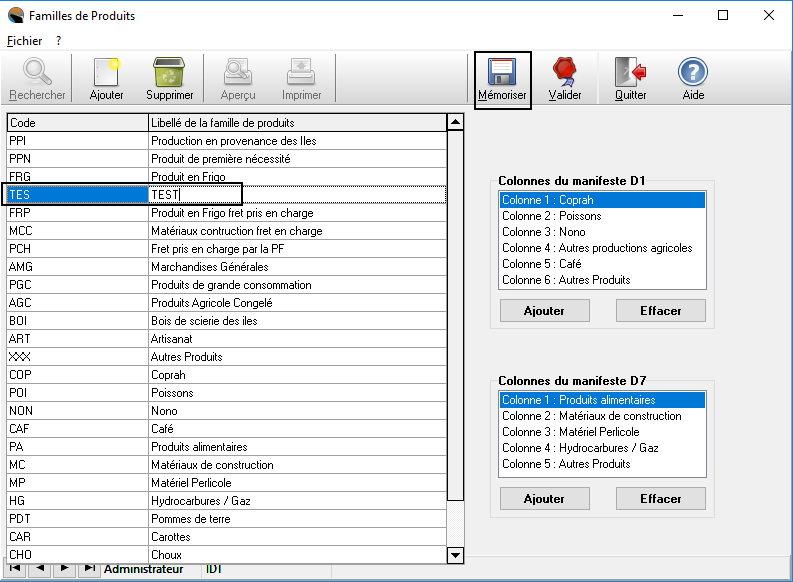Go to first record navigation arrow
793x582 pixels.
[17, 569]
